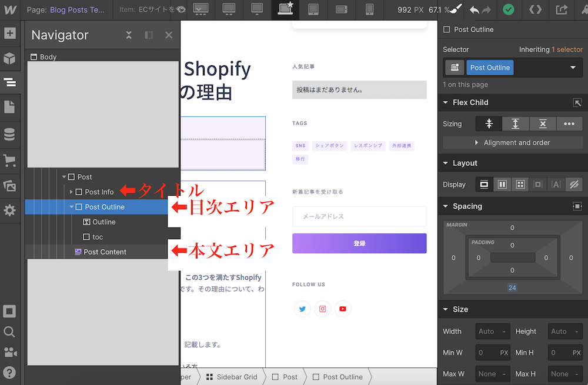Open the CMS Collections panel
Screen dimensions: 588x385
click(x=10, y=134)
